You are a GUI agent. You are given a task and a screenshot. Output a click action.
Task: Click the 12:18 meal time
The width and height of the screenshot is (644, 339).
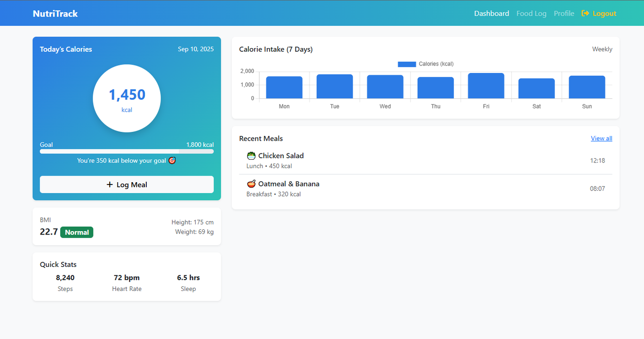pyautogui.click(x=597, y=161)
